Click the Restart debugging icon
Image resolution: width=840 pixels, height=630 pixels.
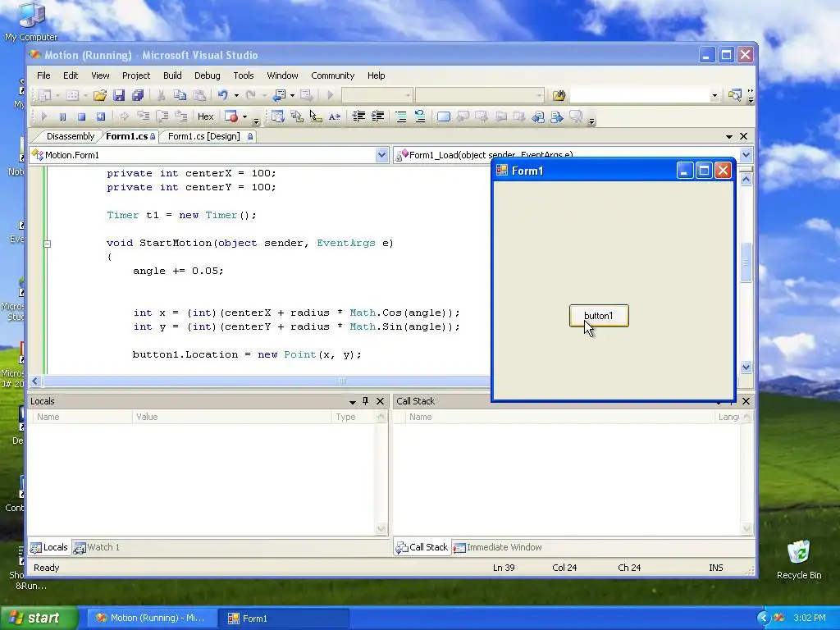click(101, 116)
